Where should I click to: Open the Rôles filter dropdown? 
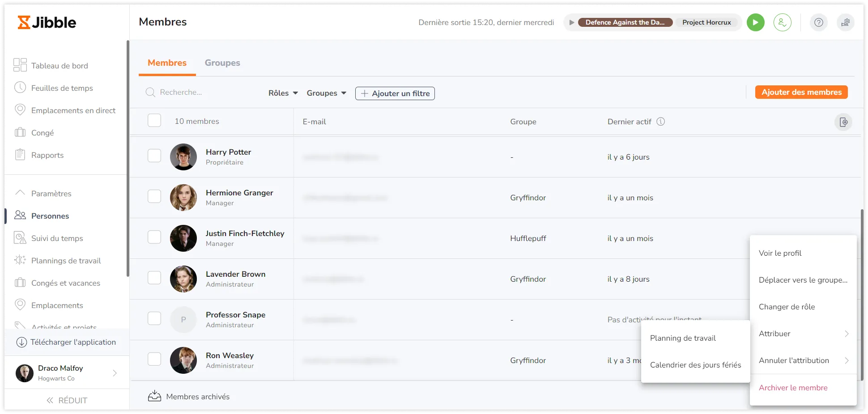point(283,93)
